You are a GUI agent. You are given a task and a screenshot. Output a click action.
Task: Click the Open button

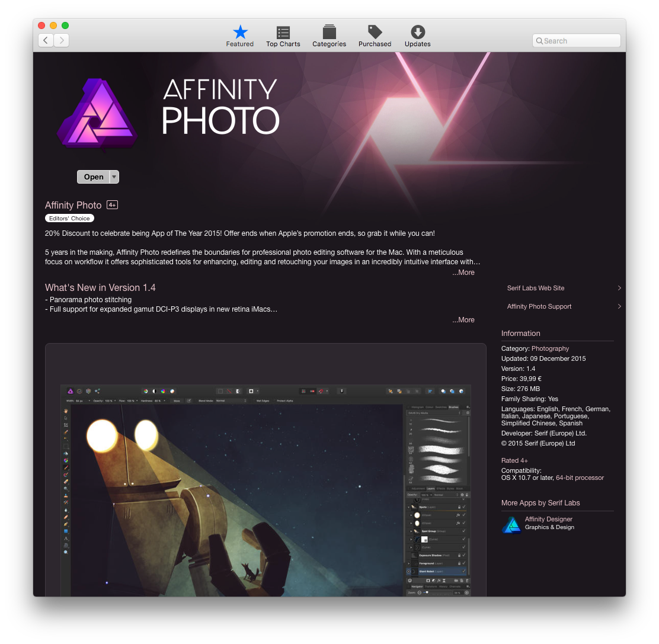click(x=93, y=177)
